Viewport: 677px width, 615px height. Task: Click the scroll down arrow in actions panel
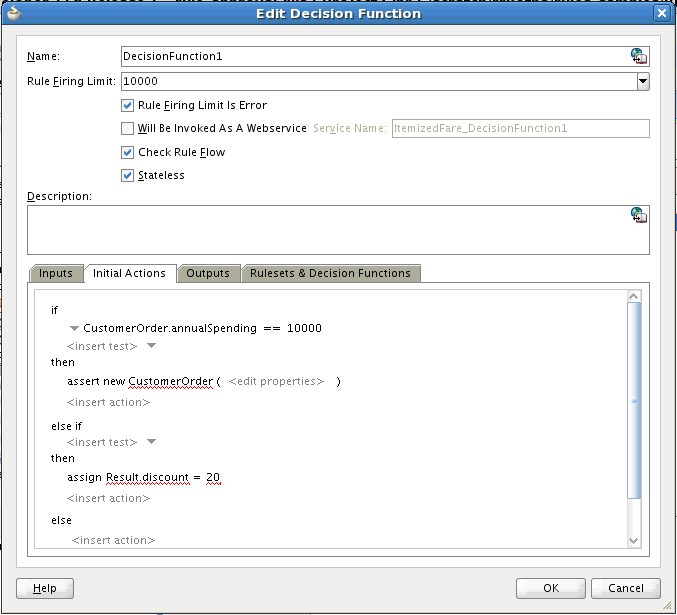click(x=633, y=541)
